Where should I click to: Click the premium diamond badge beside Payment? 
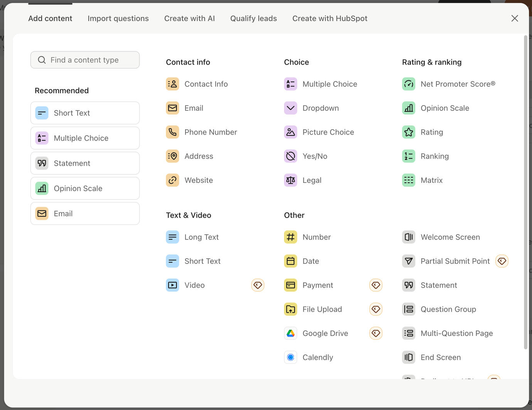(375, 285)
